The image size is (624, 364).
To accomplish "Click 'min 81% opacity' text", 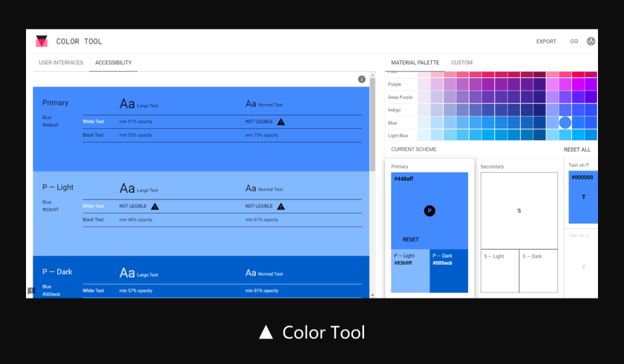I will tap(262, 291).
